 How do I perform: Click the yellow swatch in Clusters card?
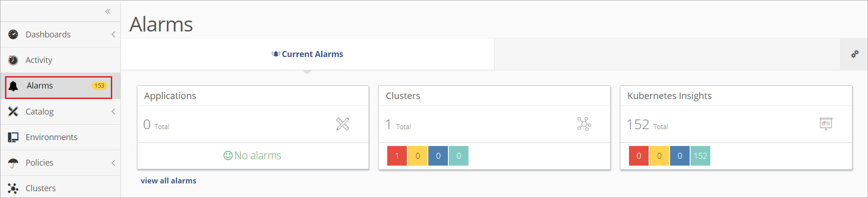(x=417, y=156)
